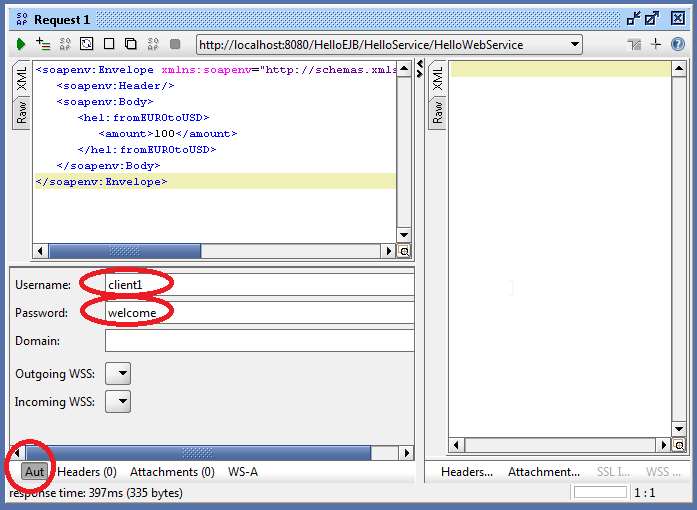Click the gray cancel request stop icon

175,44
